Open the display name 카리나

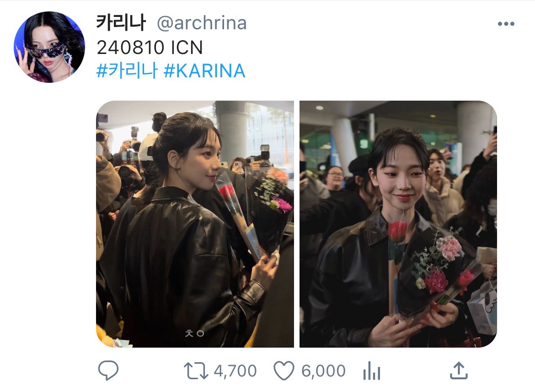click(121, 22)
